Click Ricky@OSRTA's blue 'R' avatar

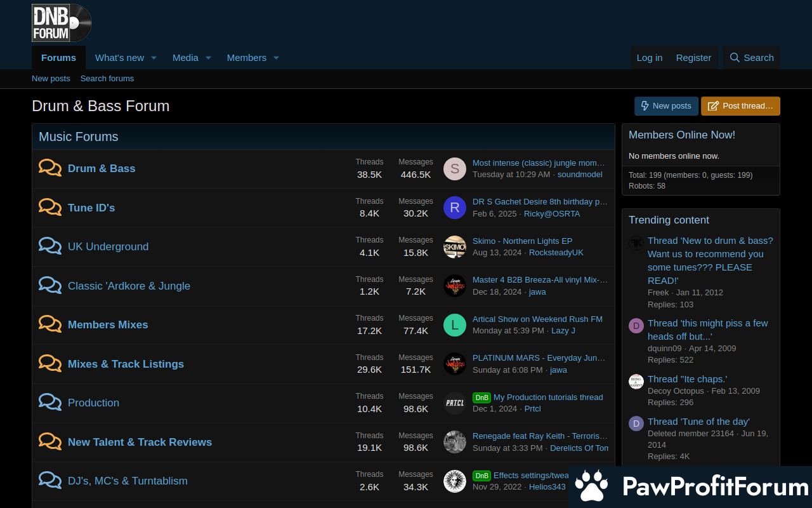pos(454,208)
